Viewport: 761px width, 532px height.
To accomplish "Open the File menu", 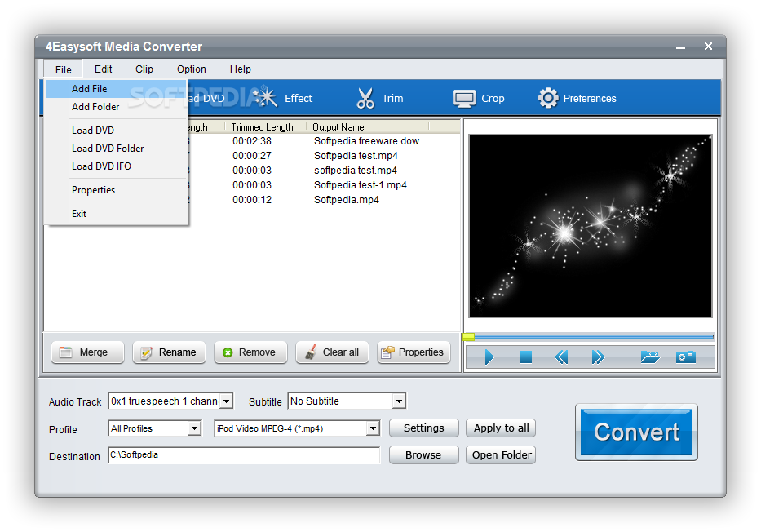I will [63, 69].
